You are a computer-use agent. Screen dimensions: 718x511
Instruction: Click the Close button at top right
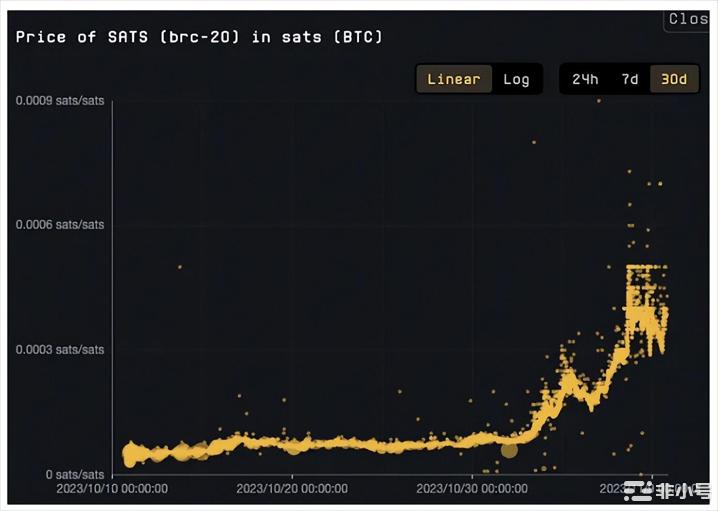point(688,19)
